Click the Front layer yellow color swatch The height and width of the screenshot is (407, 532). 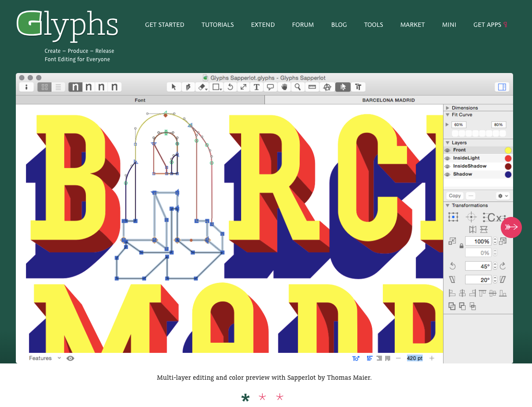(508, 150)
